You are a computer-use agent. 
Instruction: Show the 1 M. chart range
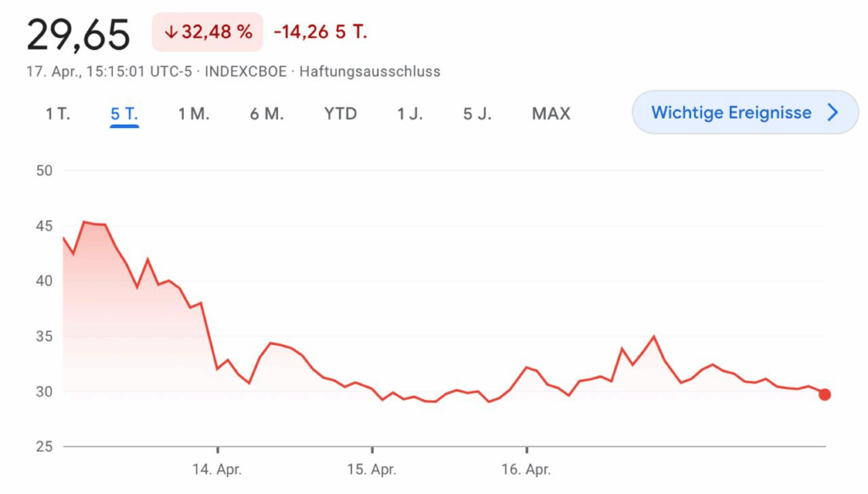point(193,114)
